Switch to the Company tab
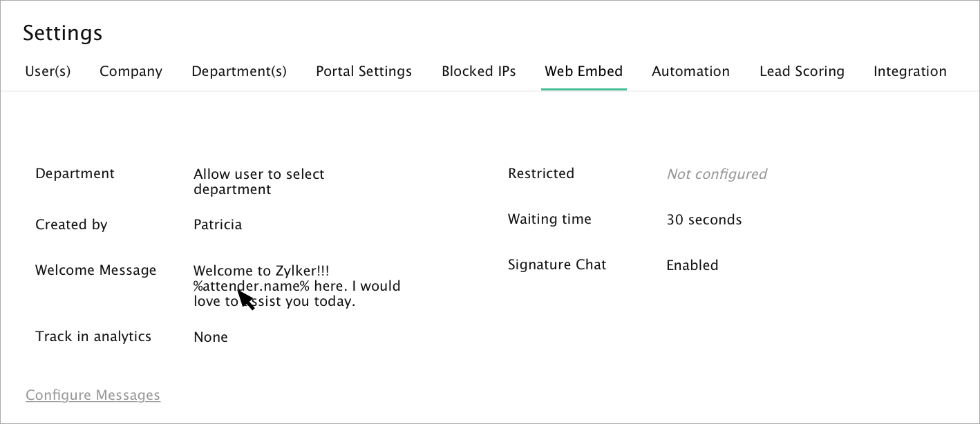Screen dimensions: 980x424 [131, 71]
